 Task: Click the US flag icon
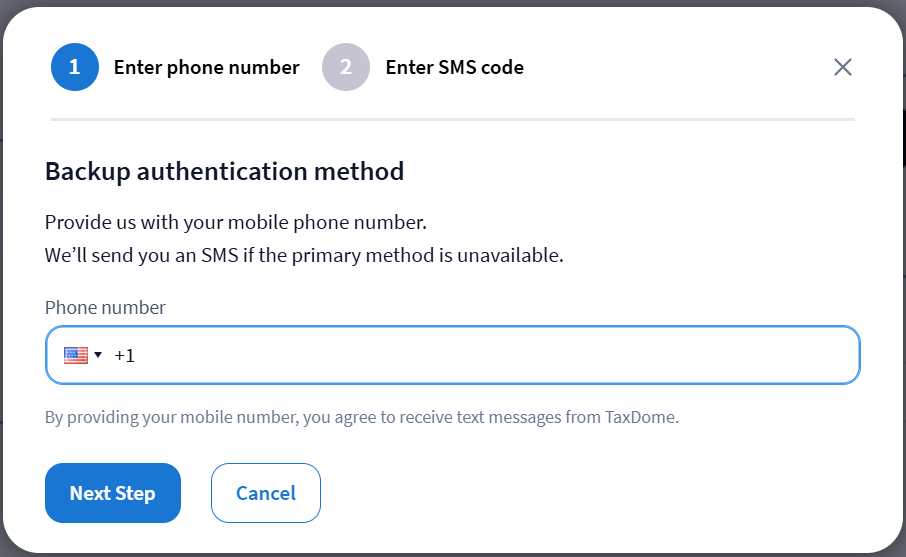75,355
